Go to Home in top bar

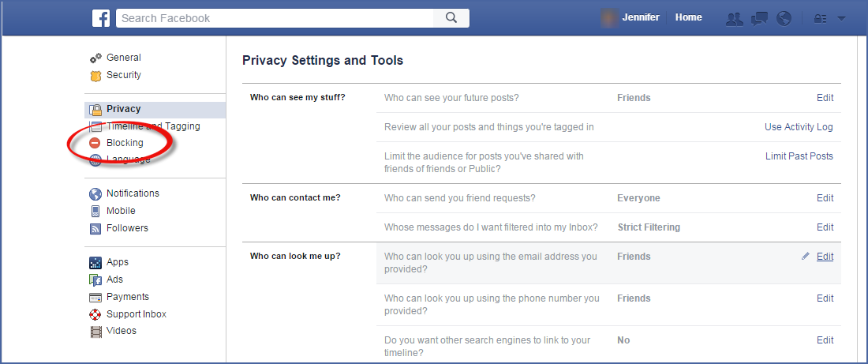pyautogui.click(x=688, y=17)
